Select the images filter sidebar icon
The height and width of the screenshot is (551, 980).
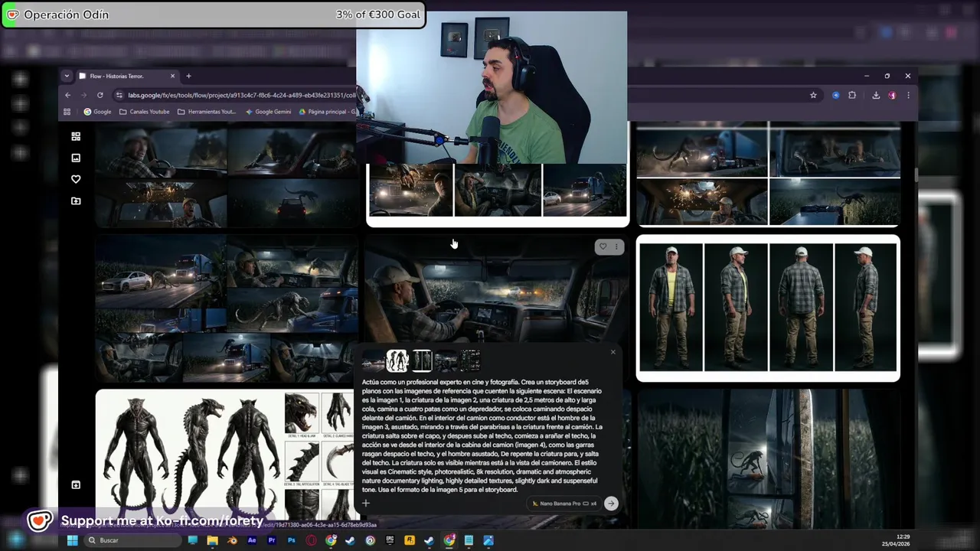pos(76,158)
